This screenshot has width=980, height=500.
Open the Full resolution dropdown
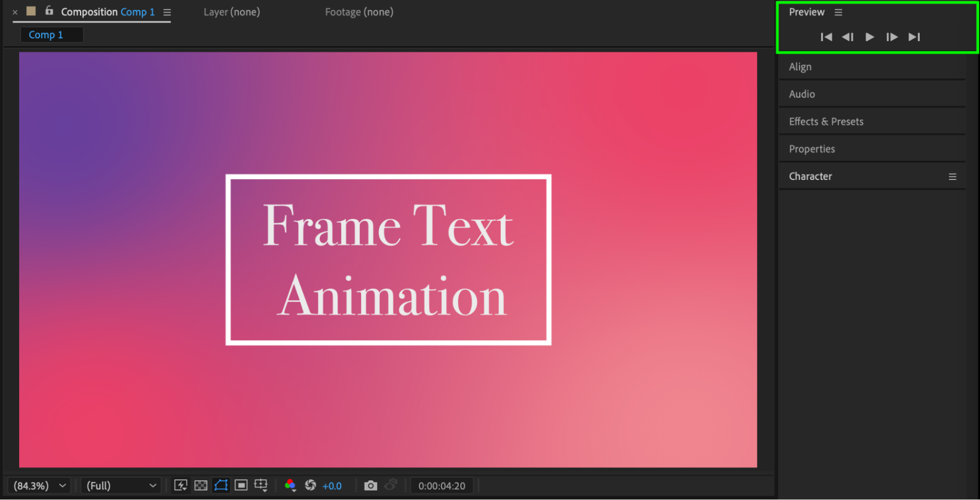121,485
